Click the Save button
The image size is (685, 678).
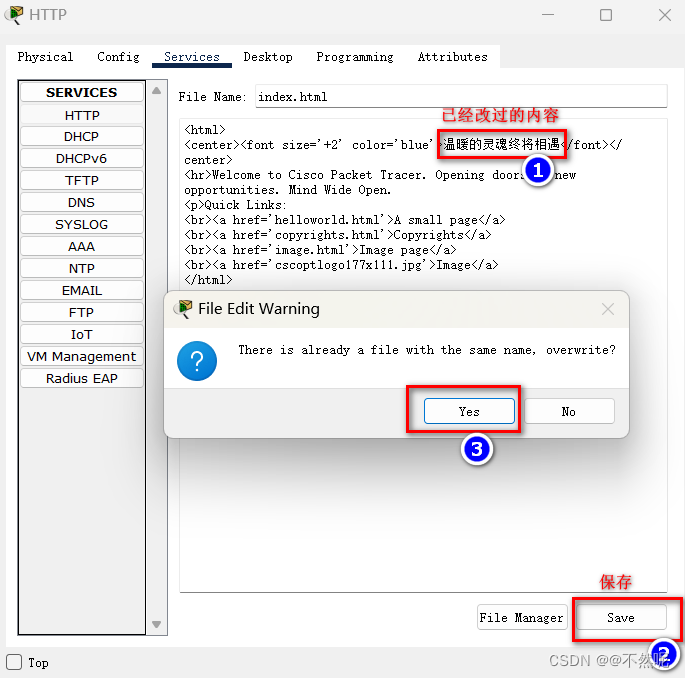coord(621,617)
